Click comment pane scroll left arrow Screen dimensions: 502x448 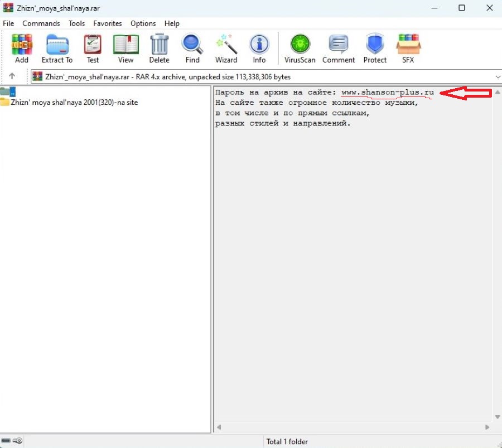coord(219,427)
